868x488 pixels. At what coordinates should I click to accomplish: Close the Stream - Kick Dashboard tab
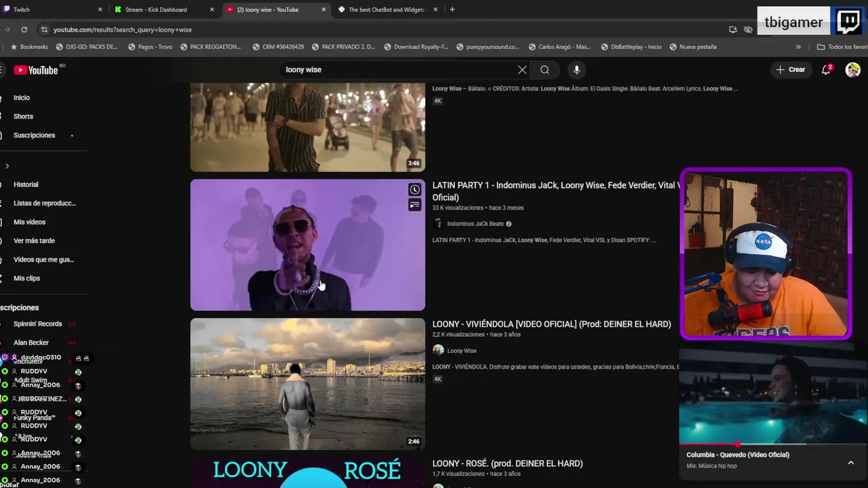pyautogui.click(x=212, y=9)
